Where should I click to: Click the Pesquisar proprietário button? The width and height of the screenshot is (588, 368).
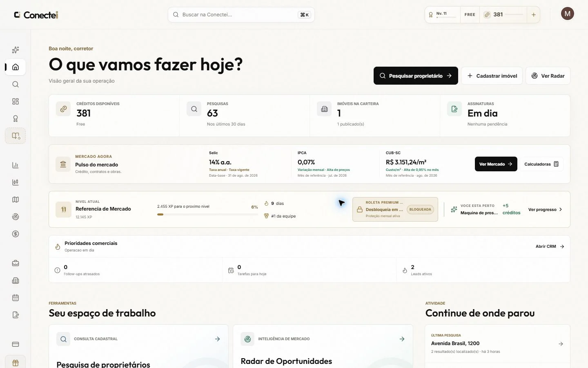coord(416,76)
